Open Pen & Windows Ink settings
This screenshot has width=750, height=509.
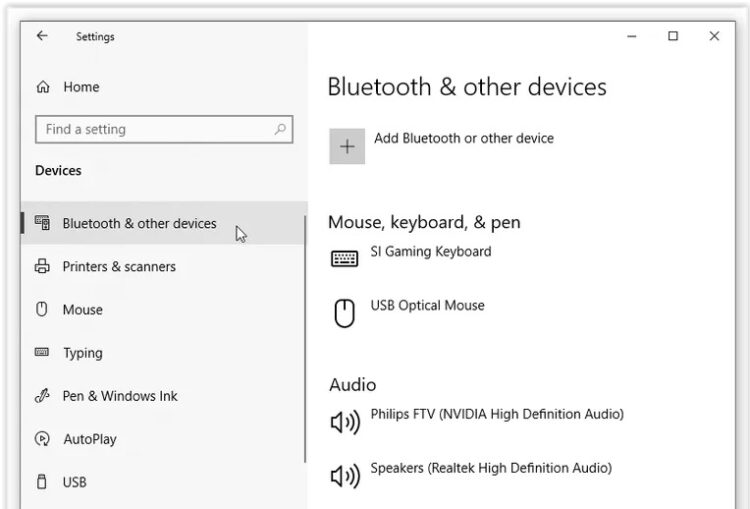[x=119, y=396]
